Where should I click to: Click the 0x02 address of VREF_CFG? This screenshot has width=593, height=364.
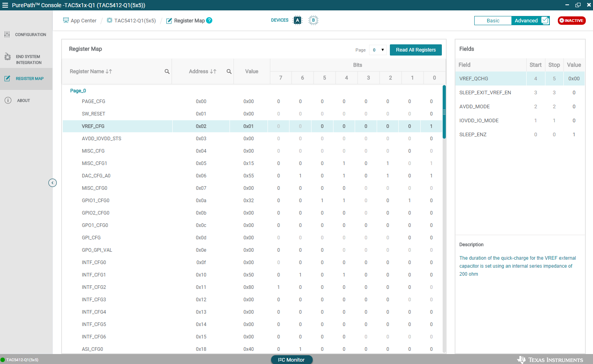click(x=201, y=126)
